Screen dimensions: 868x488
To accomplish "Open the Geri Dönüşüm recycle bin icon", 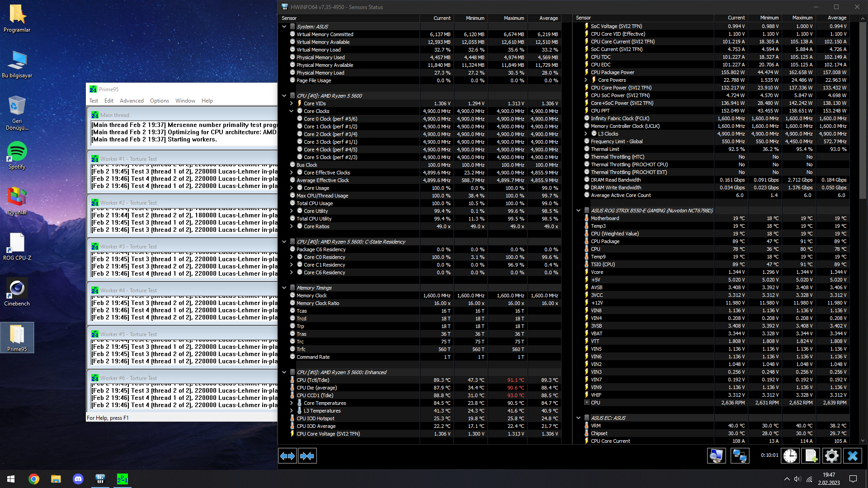I will tap(17, 113).
